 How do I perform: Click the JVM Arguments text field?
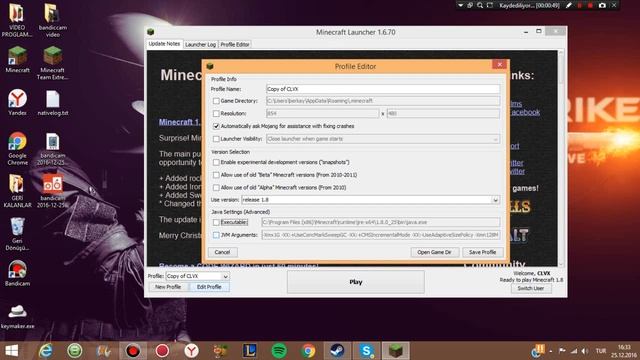(380, 235)
